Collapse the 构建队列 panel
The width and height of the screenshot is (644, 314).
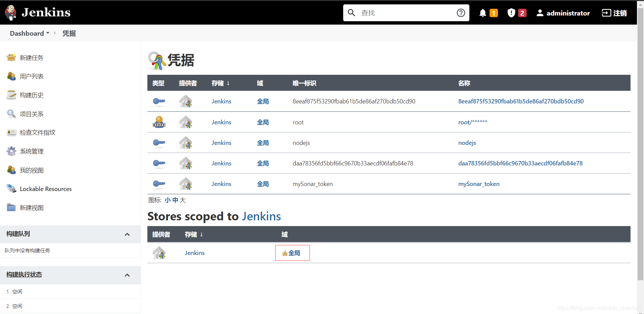[127, 234]
